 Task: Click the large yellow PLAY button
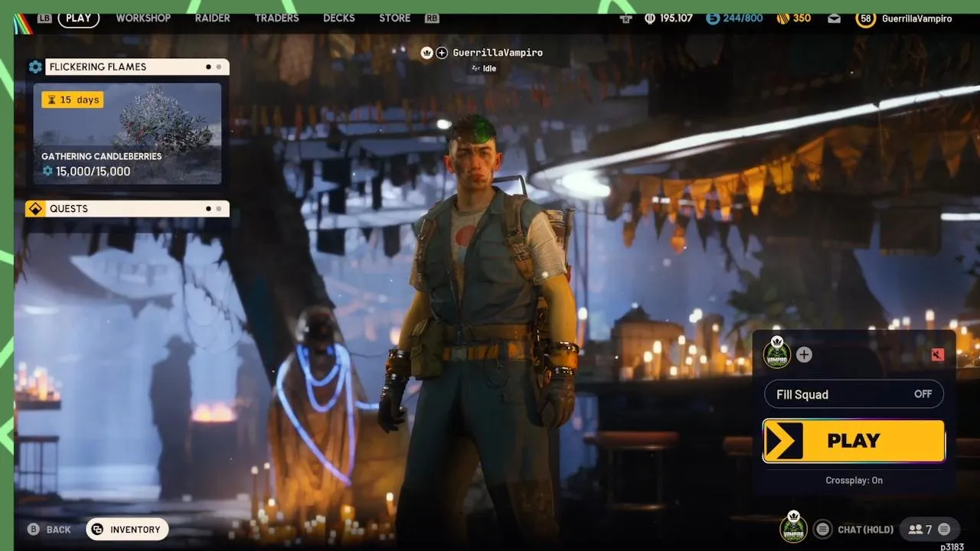(x=854, y=441)
